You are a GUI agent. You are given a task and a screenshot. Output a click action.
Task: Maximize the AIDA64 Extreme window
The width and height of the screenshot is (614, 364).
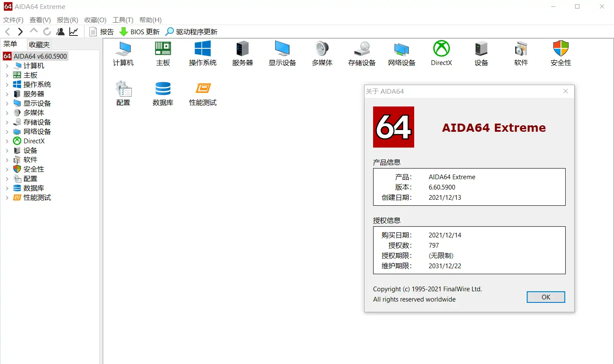(577, 6)
